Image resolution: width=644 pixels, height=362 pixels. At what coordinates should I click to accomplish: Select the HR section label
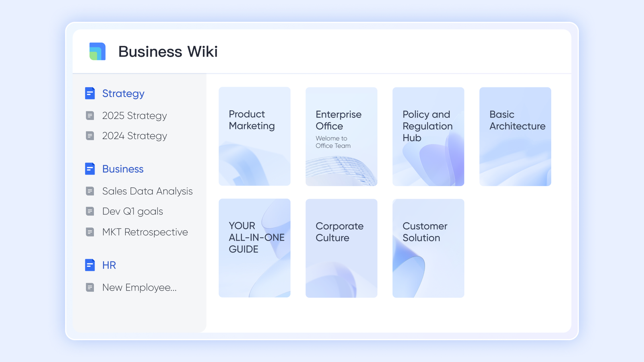(108, 265)
